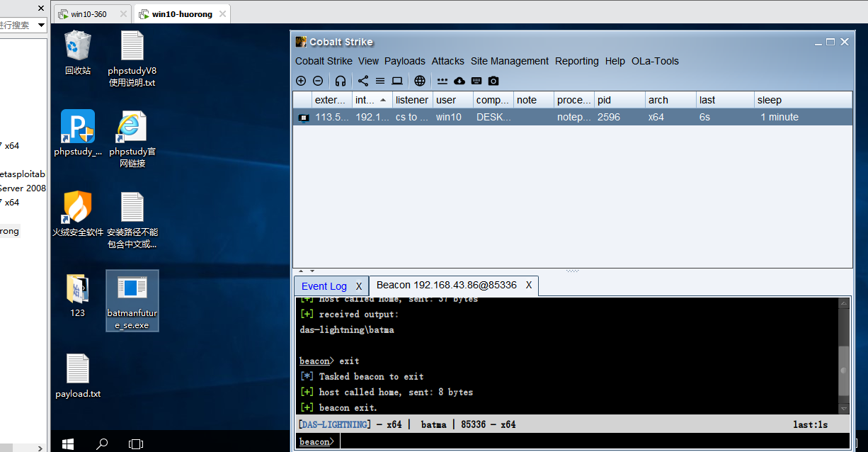Click the Disconnect minus icon in toolbar

coord(318,81)
